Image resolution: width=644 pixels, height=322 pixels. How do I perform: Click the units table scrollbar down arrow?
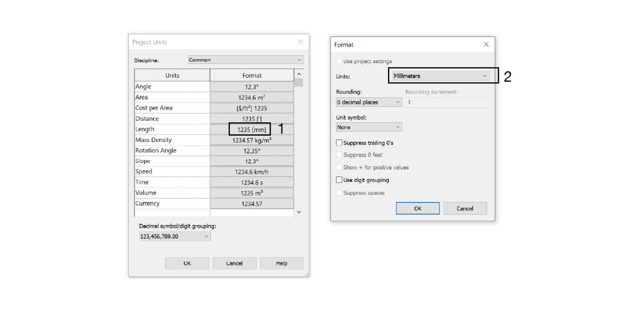coord(300,211)
